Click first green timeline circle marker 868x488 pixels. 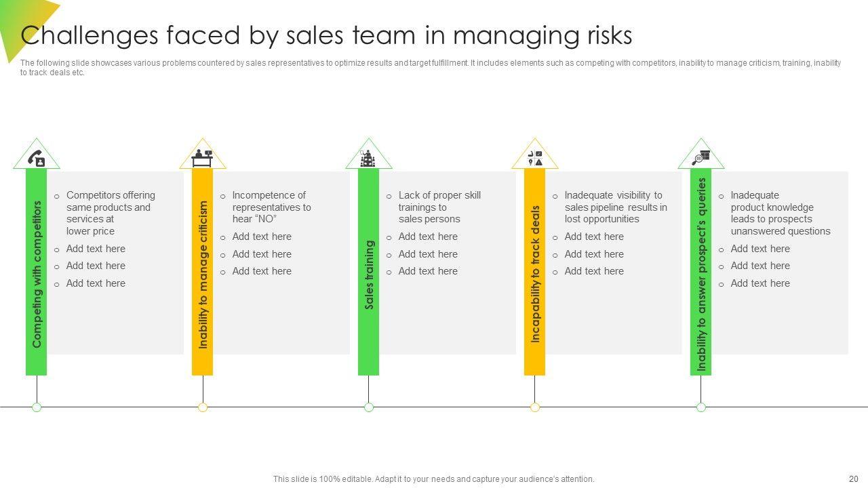tap(37, 407)
